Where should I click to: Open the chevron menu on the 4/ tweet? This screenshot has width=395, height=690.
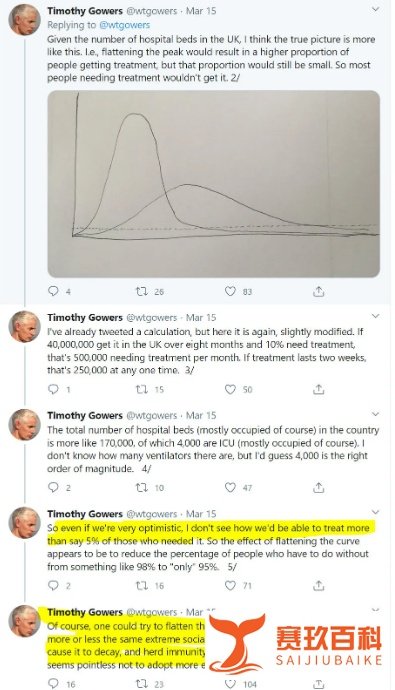tap(375, 414)
